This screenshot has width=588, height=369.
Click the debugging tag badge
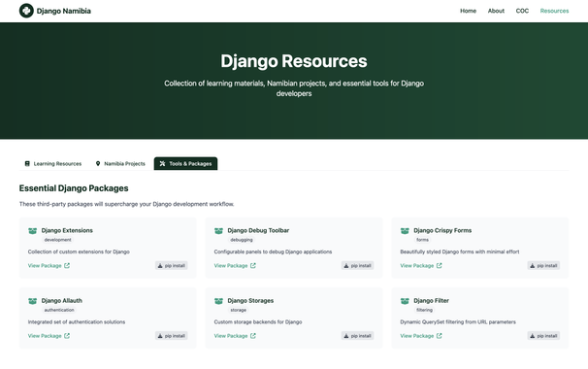tap(242, 240)
